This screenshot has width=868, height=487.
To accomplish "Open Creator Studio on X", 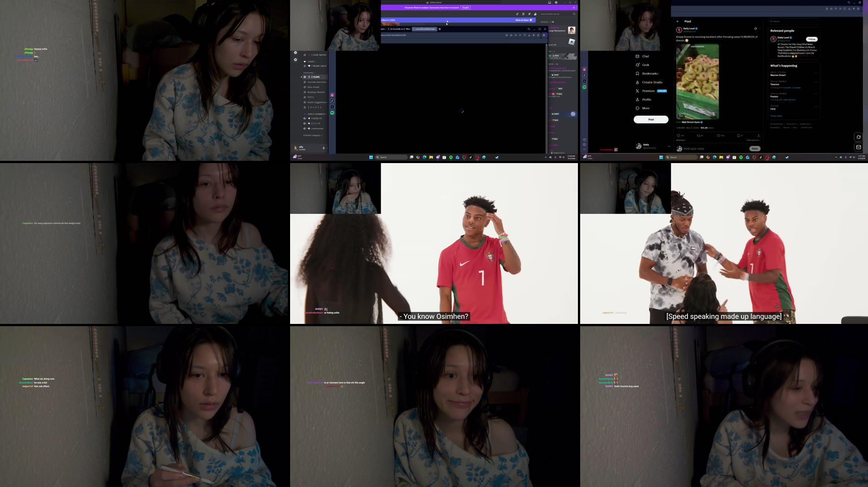I will [x=651, y=82].
